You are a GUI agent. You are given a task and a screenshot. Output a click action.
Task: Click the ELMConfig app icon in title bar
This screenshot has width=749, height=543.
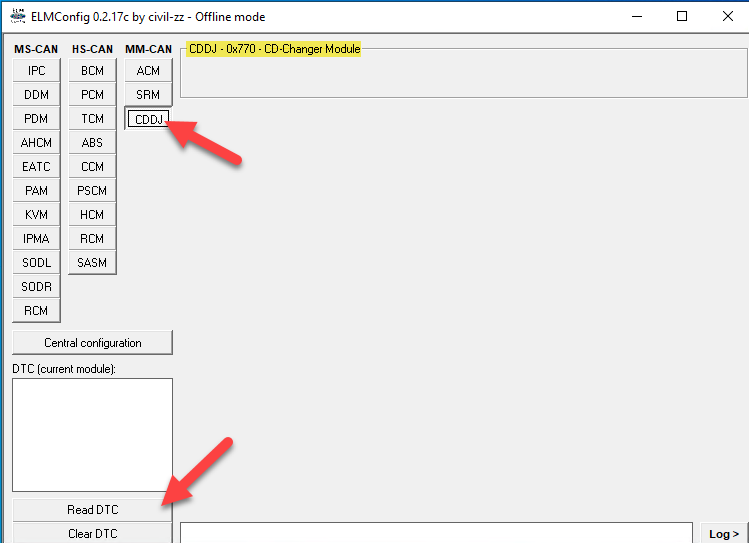coord(18,16)
